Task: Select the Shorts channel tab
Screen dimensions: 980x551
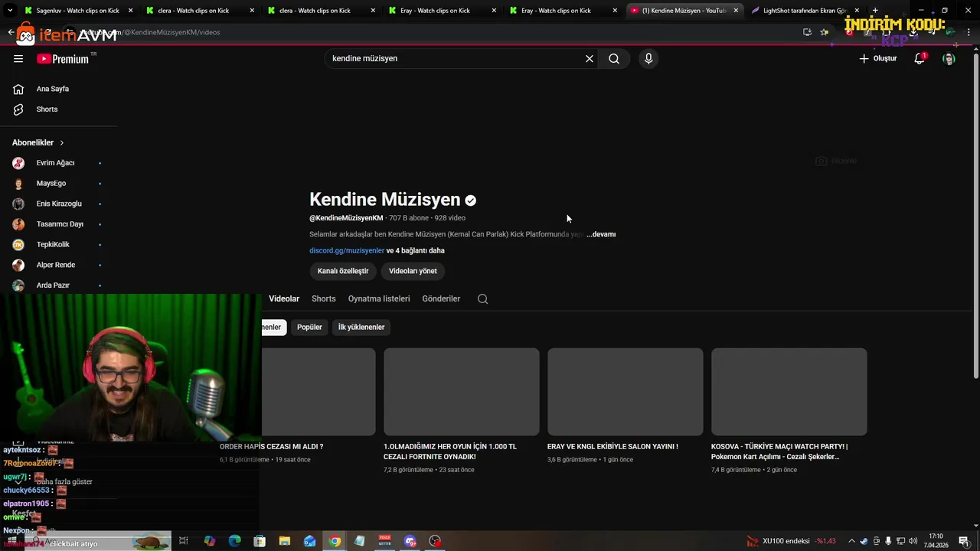Action: pos(324,299)
